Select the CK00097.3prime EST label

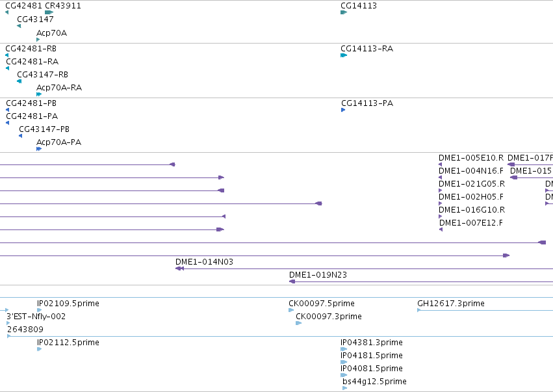pos(329,317)
